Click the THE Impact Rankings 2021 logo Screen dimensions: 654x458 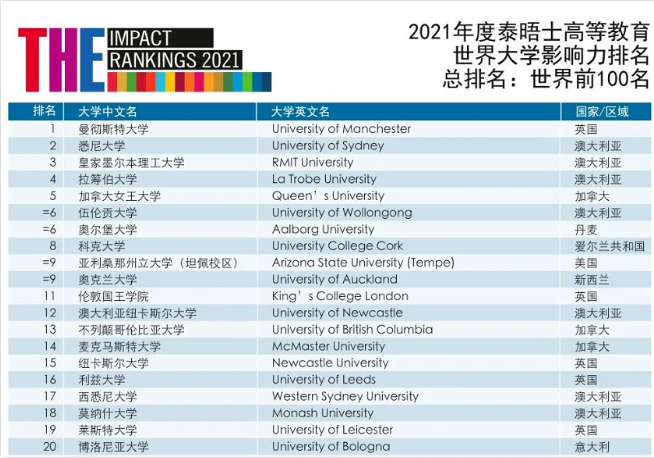point(145,60)
